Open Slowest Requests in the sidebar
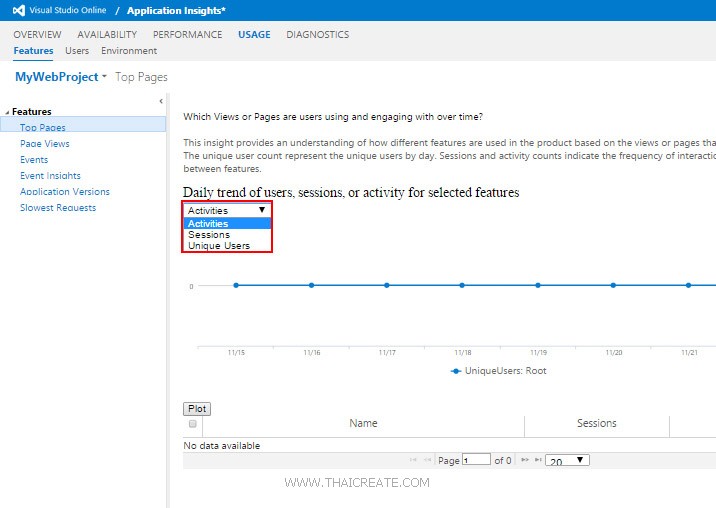The height and width of the screenshot is (508, 716). pos(58,207)
